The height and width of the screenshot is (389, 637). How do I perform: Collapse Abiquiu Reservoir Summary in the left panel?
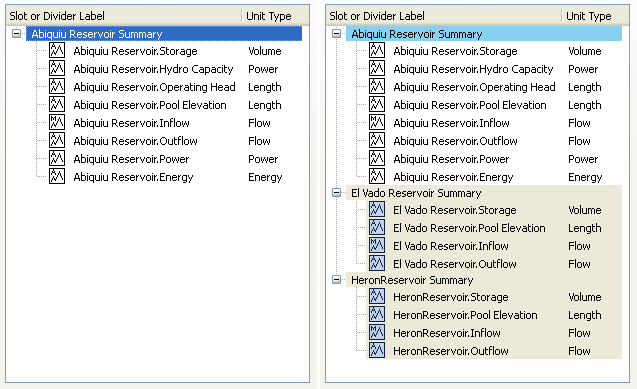(x=17, y=33)
